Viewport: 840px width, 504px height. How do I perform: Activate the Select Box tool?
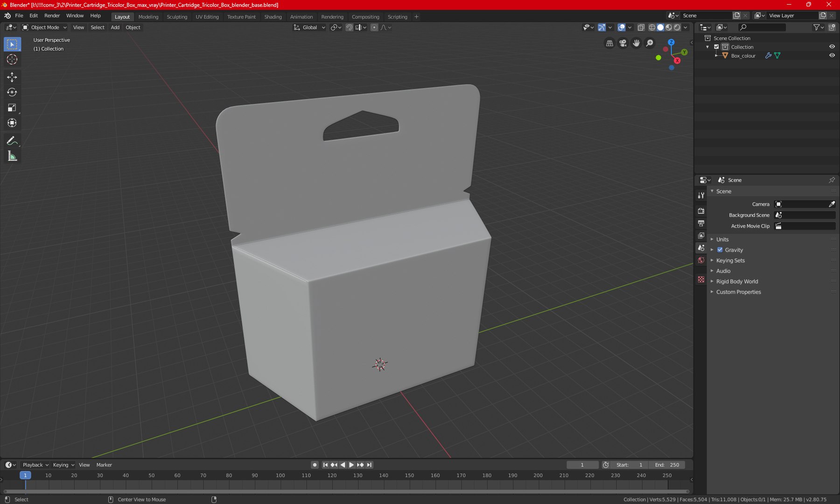click(12, 44)
